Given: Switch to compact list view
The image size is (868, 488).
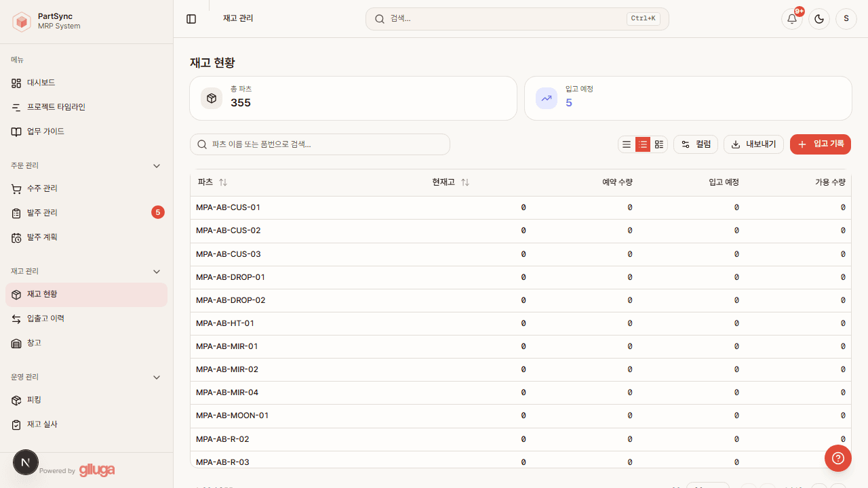Looking at the screenshot, I should (626, 144).
